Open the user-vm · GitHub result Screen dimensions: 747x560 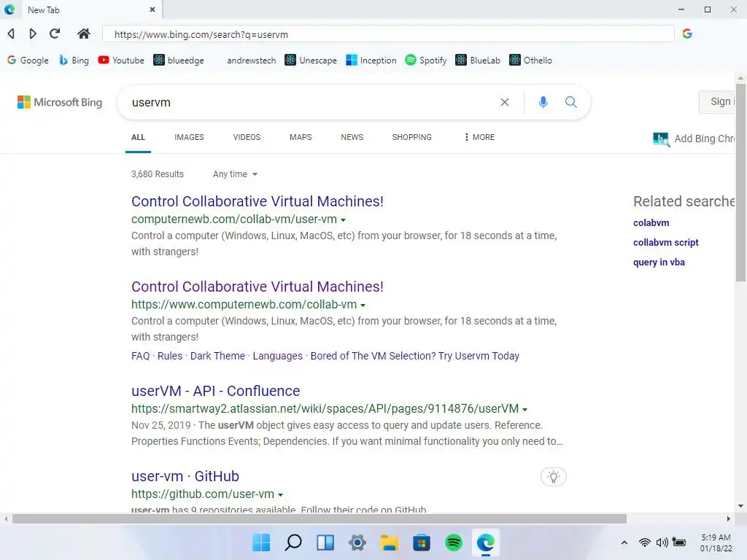(185, 476)
